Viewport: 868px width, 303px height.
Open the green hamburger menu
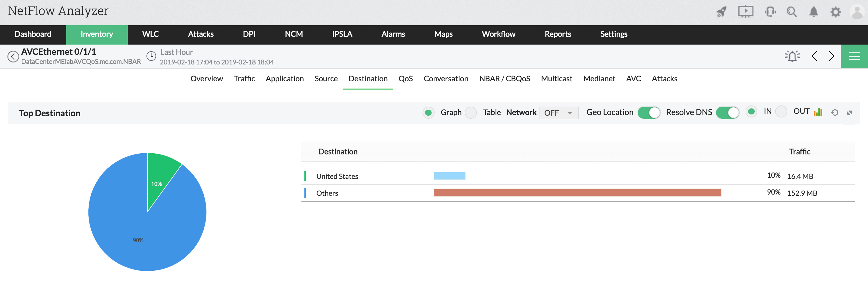(x=854, y=56)
